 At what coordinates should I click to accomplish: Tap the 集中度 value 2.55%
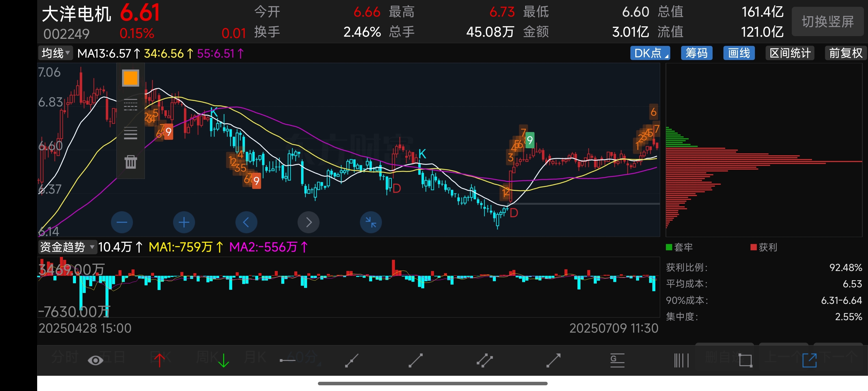pos(848,317)
